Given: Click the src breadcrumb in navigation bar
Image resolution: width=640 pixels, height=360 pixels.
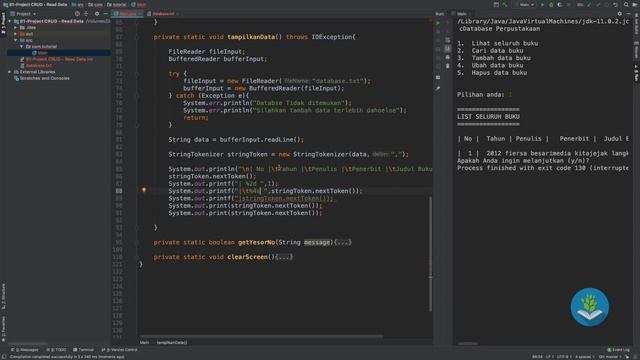Looking at the screenshot, I should (x=78, y=4).
